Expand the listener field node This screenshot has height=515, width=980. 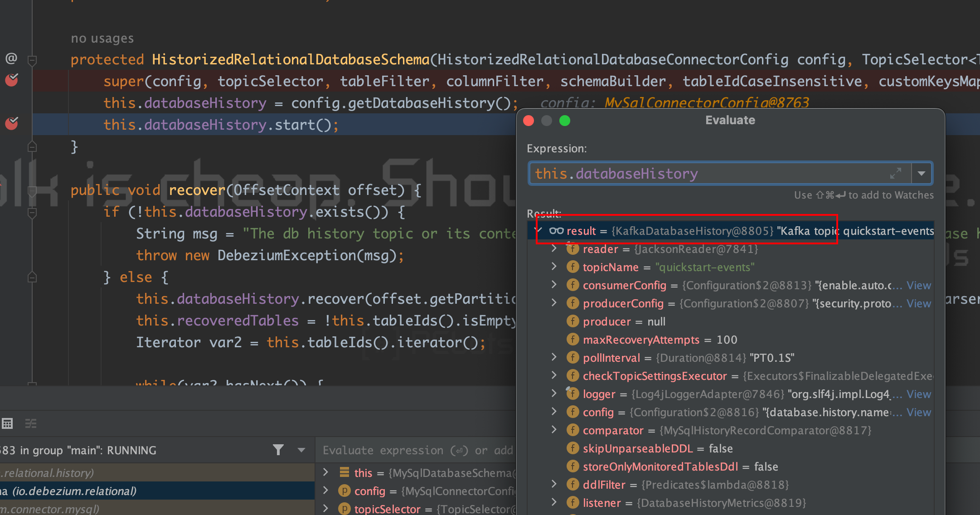(x=554, y=502)
